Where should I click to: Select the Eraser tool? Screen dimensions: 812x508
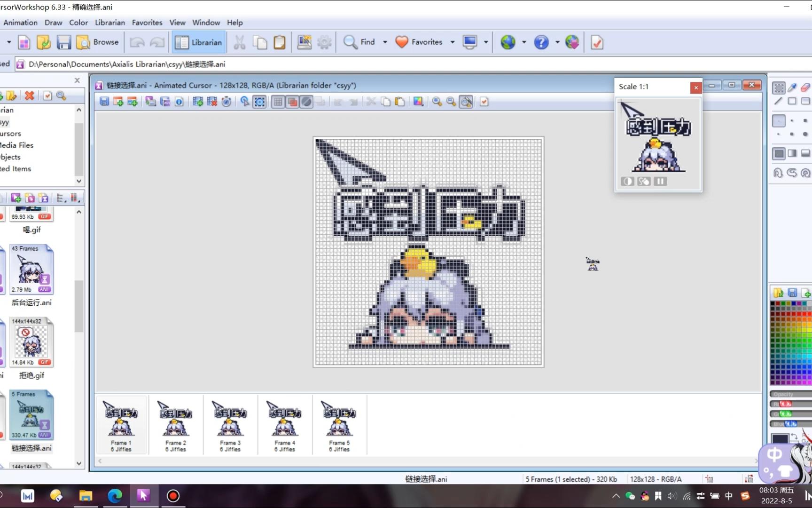[805, 87]
